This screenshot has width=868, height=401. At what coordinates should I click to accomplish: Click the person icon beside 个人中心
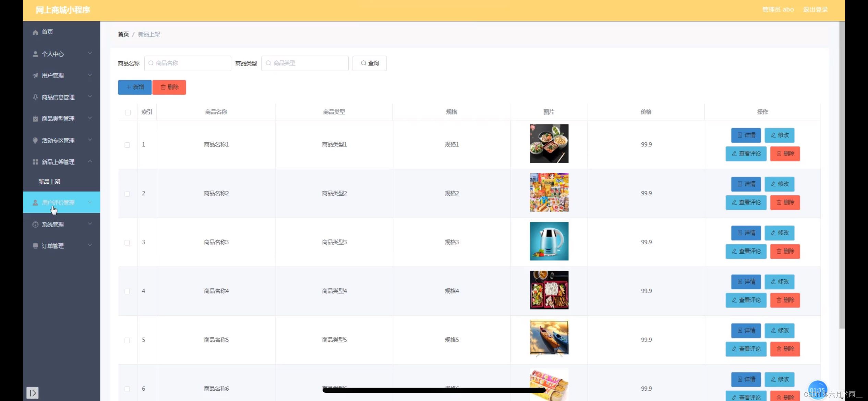tap(35, 54)
